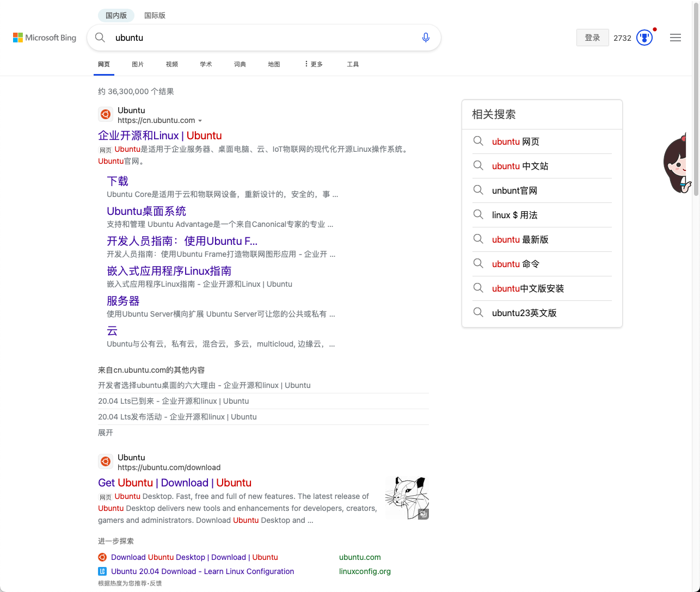Open the Ubuntu桌面系统 sitelink

point(146,211)
